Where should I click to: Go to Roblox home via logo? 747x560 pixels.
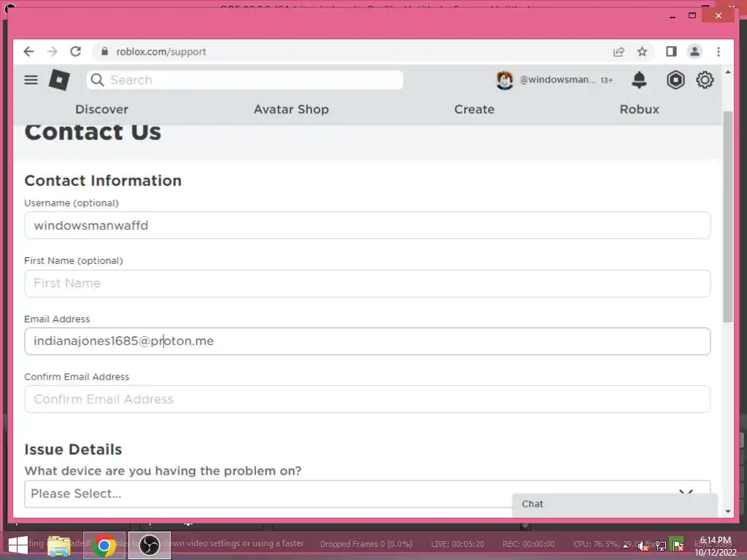pyautogui.click(x=59, y=79)
